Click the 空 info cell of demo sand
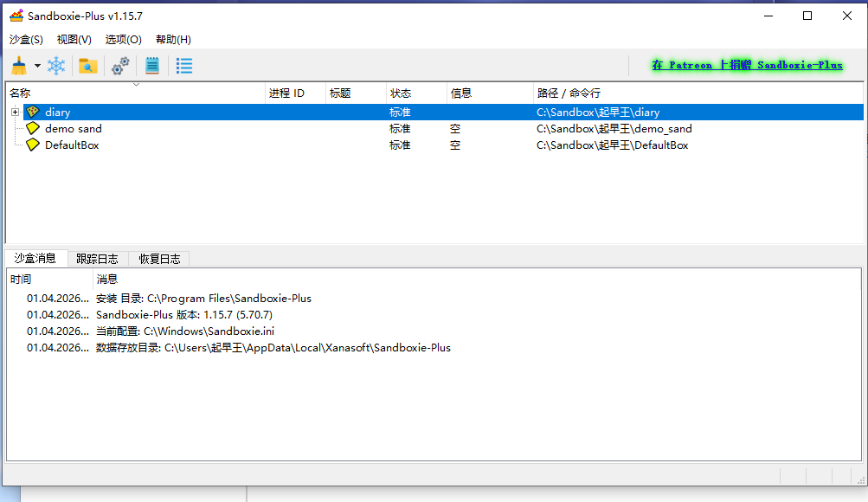Screen dimensions: 868x502 point(455,128)
